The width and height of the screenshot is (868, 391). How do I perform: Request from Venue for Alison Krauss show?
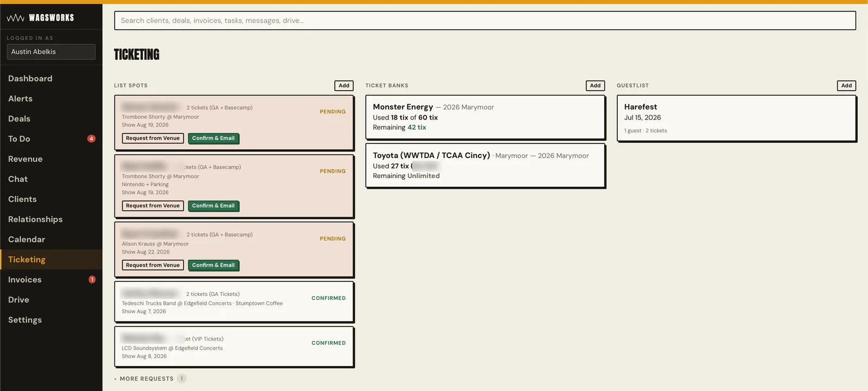pyautogui.click(x=153, y=266)
